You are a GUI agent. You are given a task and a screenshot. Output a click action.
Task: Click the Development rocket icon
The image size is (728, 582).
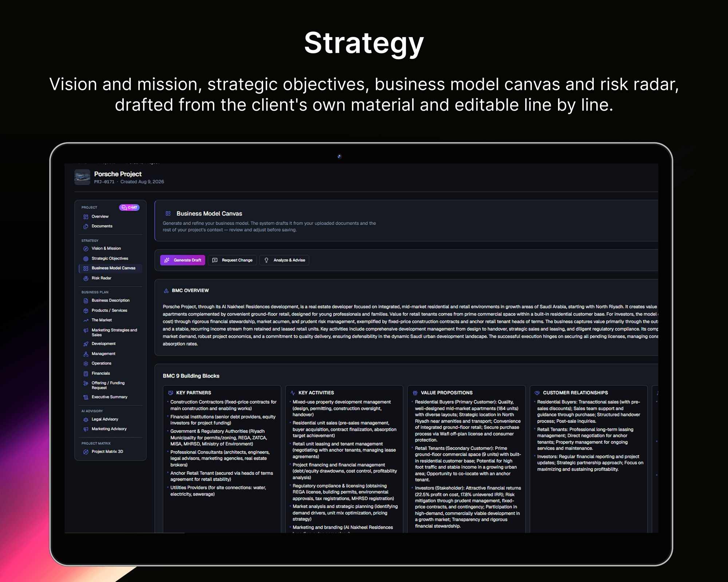(86, 344)
